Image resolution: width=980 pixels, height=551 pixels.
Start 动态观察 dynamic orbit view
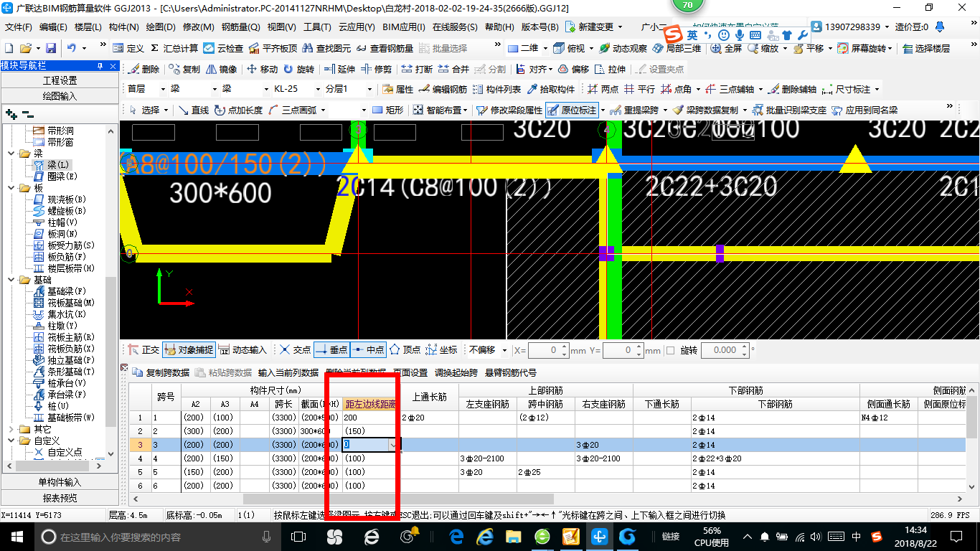[x=623, y=48]
